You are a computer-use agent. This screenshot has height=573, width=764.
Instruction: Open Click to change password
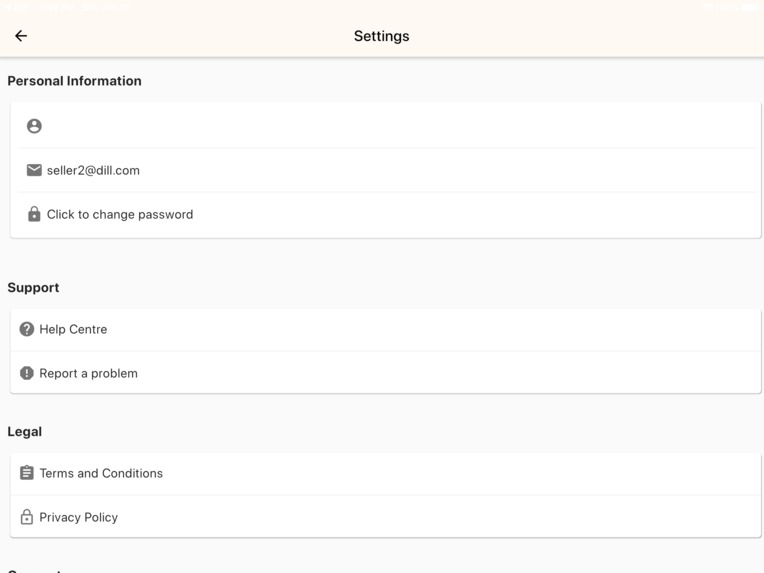(385, 214)
